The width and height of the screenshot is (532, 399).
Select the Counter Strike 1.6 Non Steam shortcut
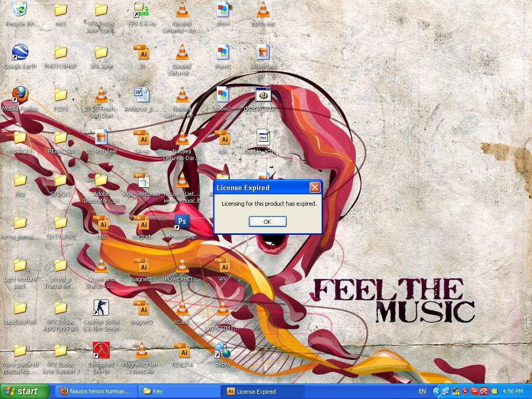(x=101, y=308)
